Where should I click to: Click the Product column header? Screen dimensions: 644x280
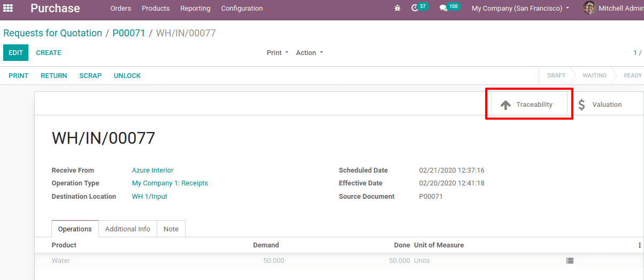(64, 245)
